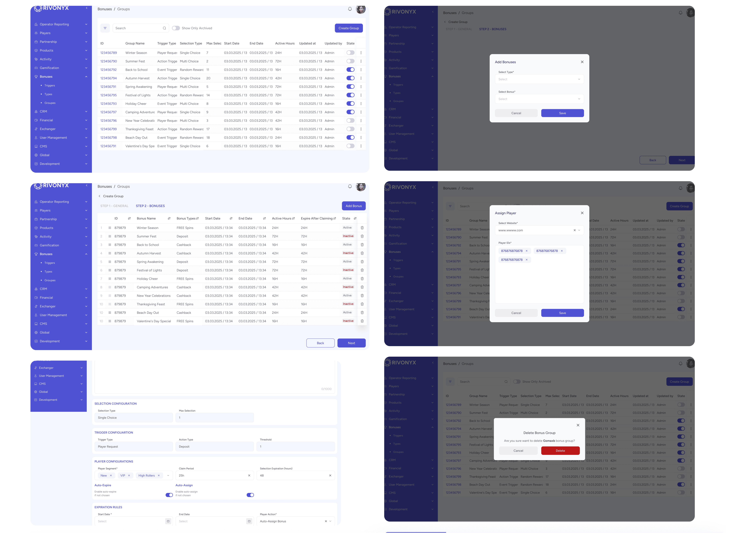Grab the drag handle on the Camping Adventures bonus row
Image resolution: width=756 pixels, height=538 pixels.
[x=110, y=287]
